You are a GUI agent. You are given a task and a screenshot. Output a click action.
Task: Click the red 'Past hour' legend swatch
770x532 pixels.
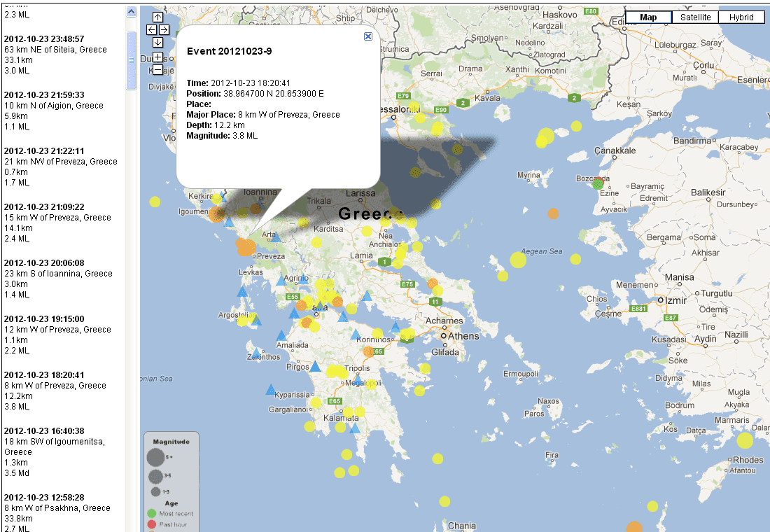click(x=151, y=524)
